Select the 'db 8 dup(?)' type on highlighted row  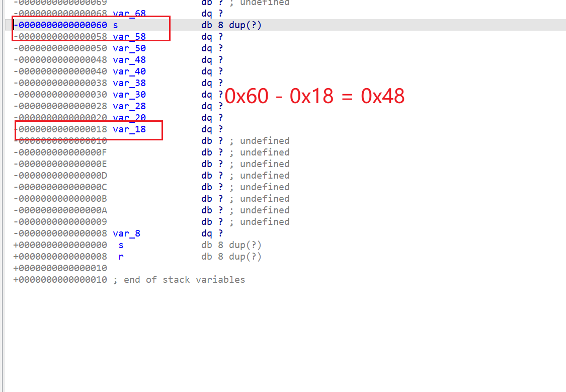click(231, 25)
